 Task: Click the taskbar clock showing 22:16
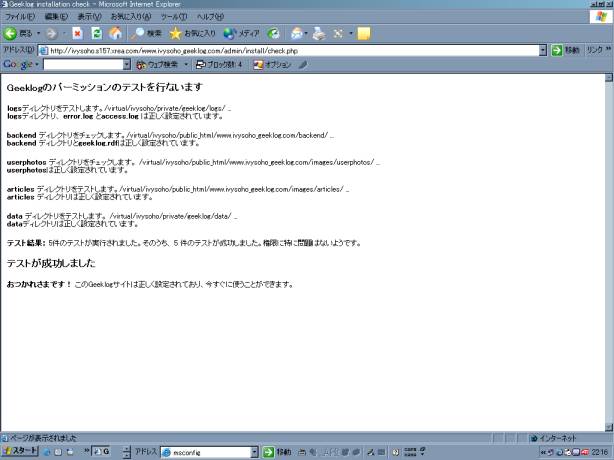[x=599, y=453]
